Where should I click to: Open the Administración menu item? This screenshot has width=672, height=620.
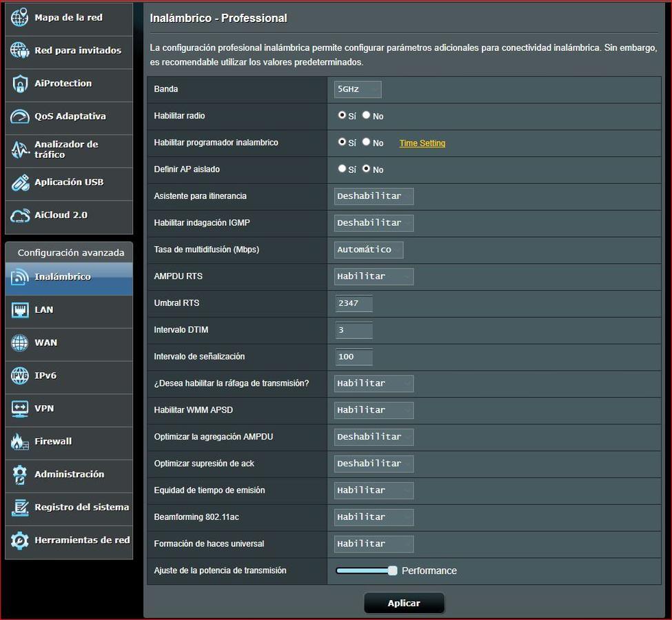tap(68, 475)
